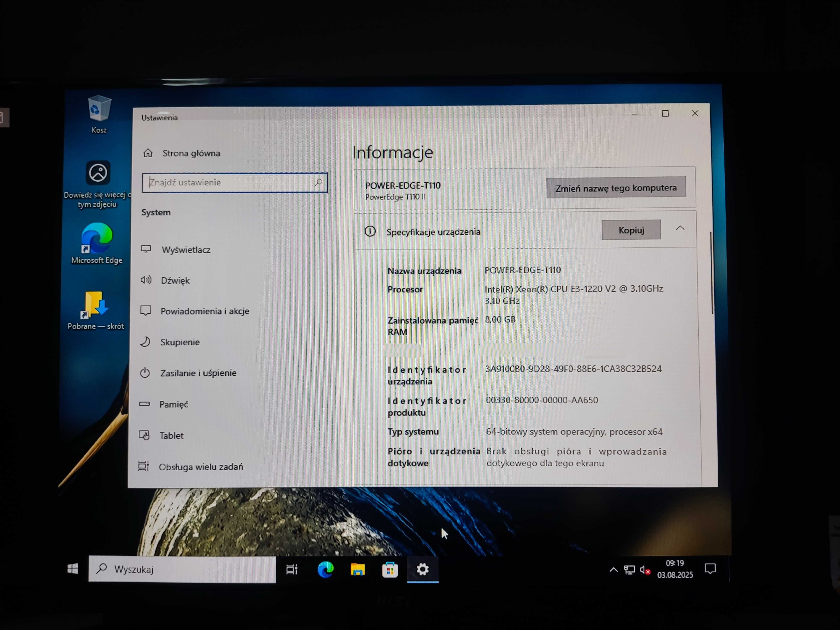Viewport: 840px width, 630px height.
Task: Click the Wyświetlacz monitor icon
Action: 146,249
